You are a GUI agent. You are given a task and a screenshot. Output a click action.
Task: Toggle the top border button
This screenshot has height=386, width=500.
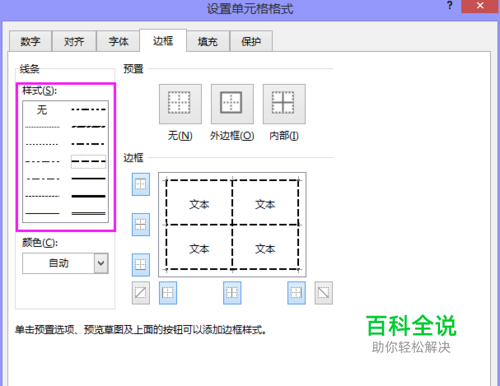click(141, 184)
